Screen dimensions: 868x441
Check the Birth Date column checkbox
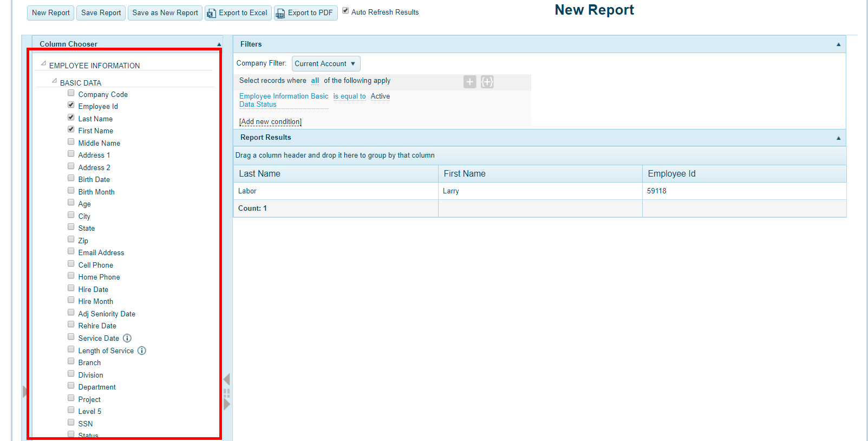[71, 178]
